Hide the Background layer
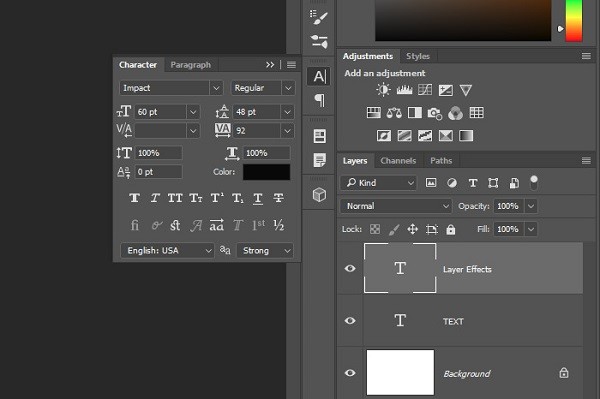 coord(350,373)
